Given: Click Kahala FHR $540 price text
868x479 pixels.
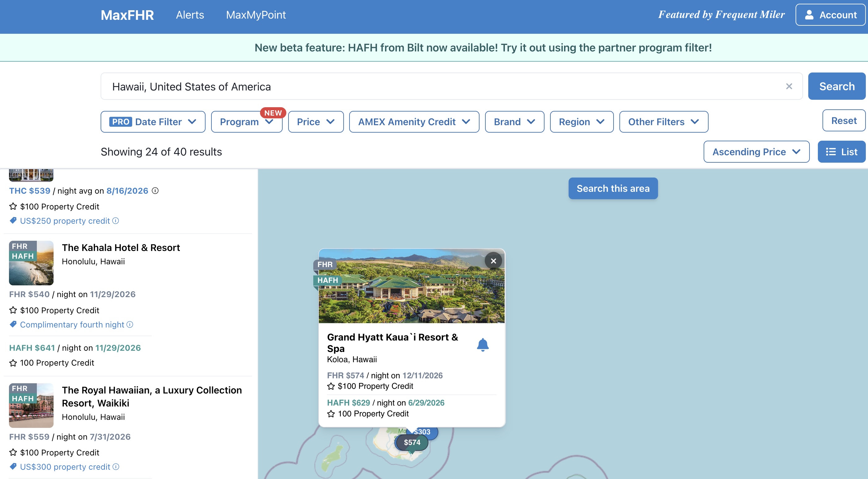Looking at the screenshot, I should (29, 294).
